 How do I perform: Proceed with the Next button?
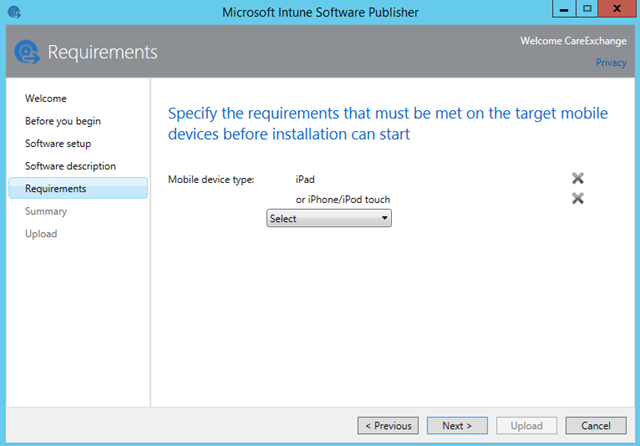(457, 426)
